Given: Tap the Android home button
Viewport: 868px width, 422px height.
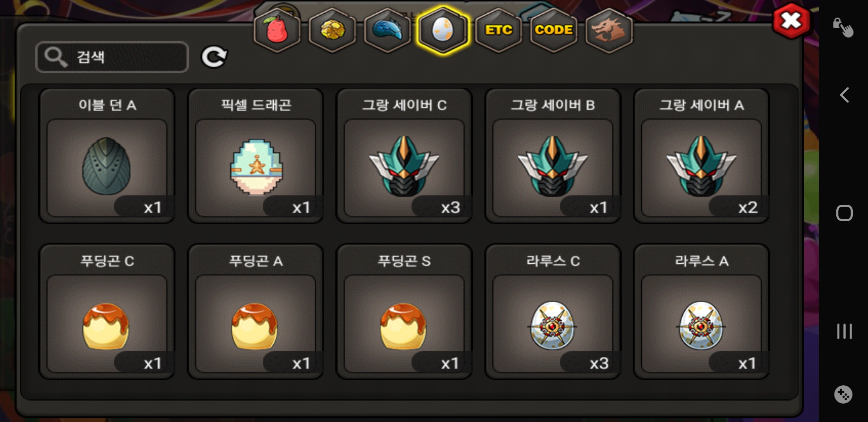Looking at the screenshot, I should [845, 213].
